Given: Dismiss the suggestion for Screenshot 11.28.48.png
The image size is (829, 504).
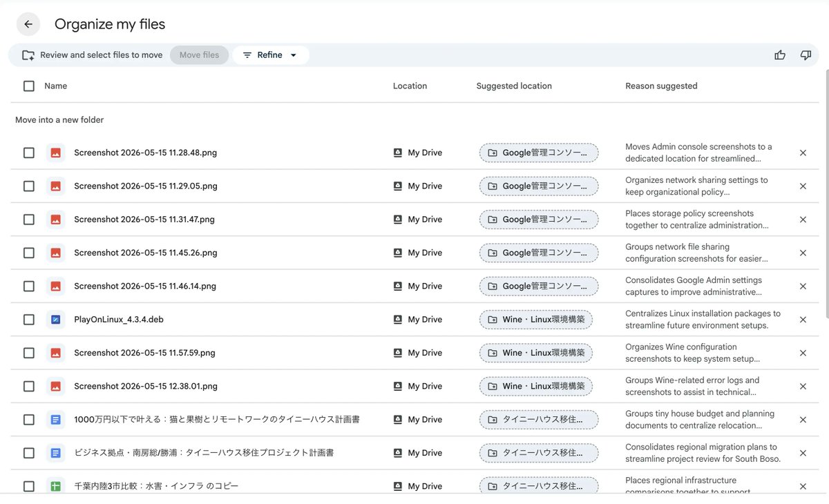Looking at the screenshot, I should pyautogui.click(x=803, y=153).
